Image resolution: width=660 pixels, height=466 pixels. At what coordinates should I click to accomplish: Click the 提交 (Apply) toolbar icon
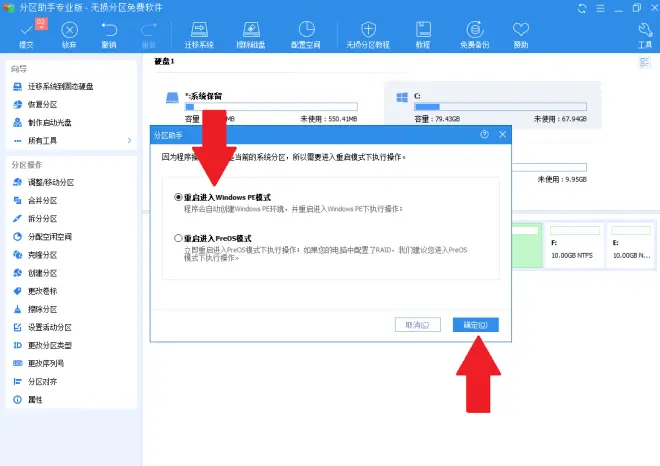(26, 35)
